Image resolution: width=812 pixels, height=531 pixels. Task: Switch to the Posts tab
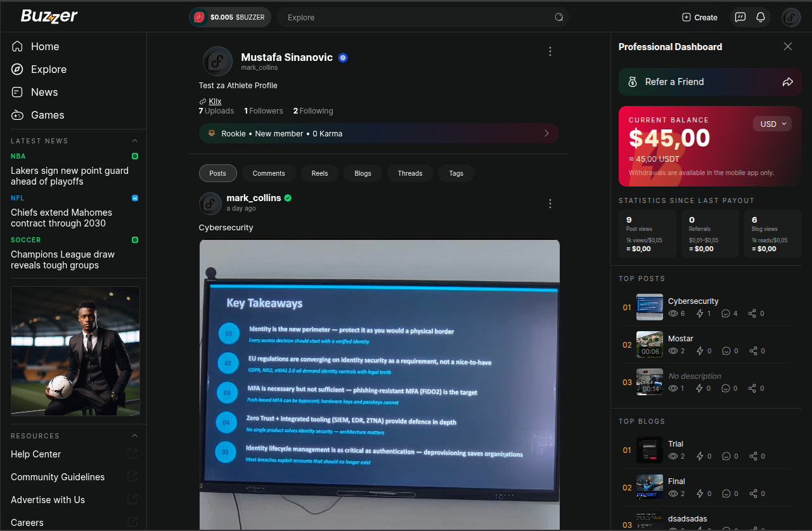[x=218, y=173]
